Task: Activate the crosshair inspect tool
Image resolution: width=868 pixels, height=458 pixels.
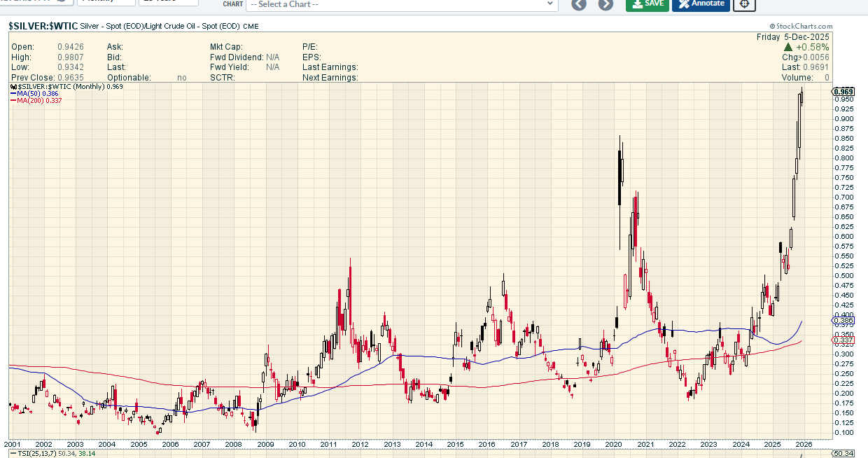Action: [745, 4]
